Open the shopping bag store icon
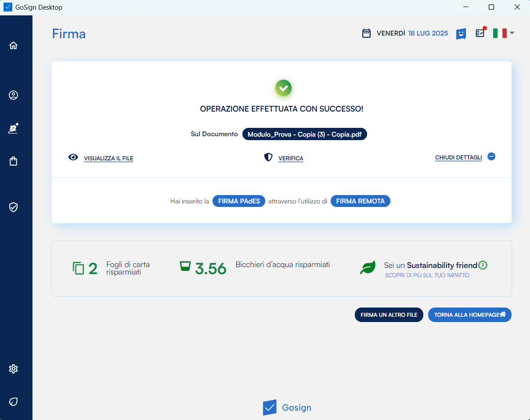Screen dimensions: 530x420 coord(14,161)
